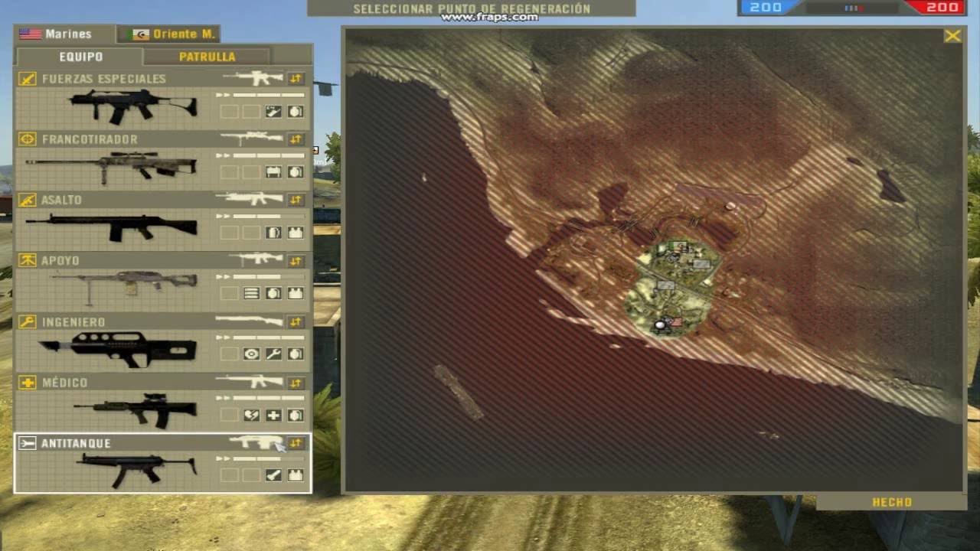This screenshot has height=551, width=980.
Task: Toggle weapon swap for Ingeniero
Action: (296, 321)
